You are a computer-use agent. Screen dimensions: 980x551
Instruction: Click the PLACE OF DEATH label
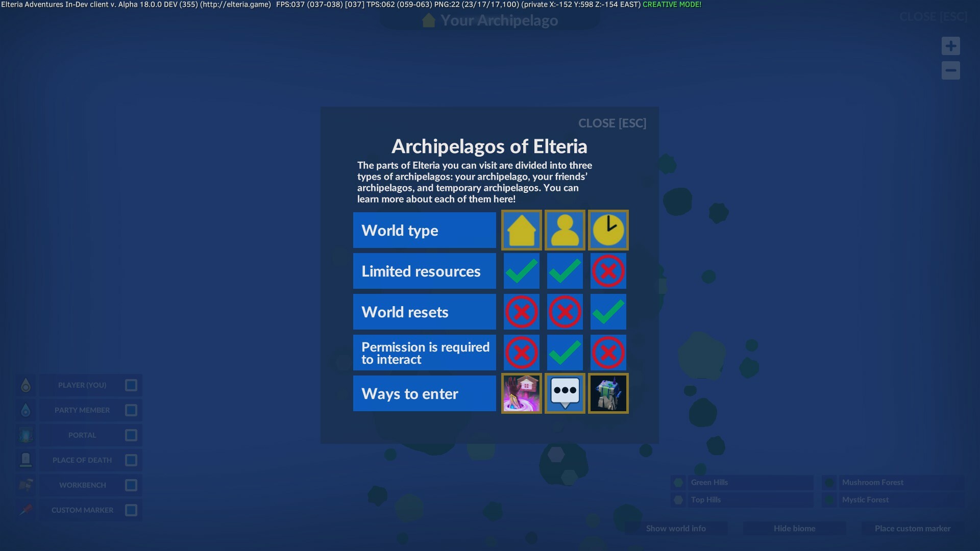coord(82,460)
